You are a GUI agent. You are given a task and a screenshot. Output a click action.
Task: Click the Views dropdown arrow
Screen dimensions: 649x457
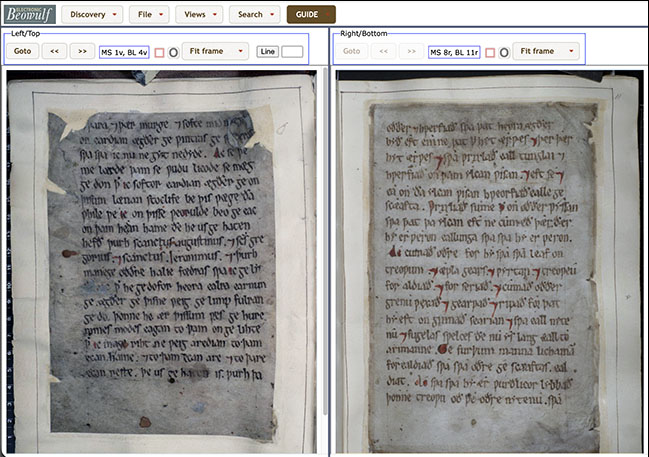coord(215,14)
